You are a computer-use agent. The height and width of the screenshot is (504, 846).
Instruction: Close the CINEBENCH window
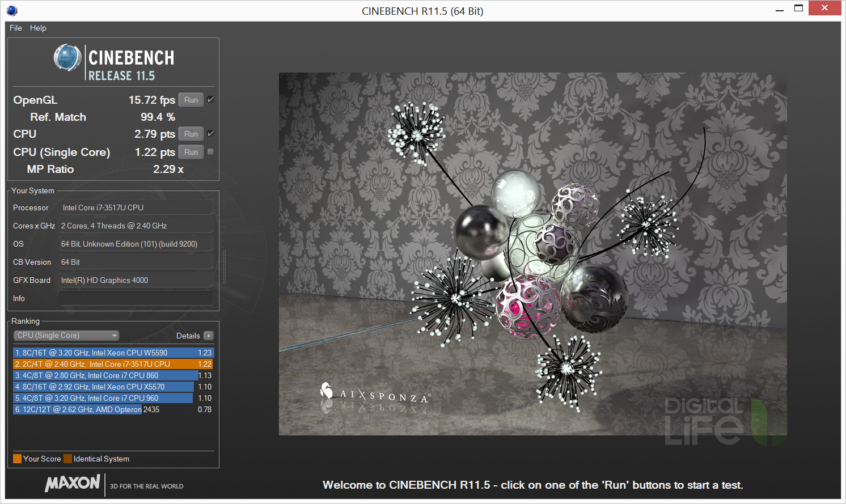coord(824,8)
